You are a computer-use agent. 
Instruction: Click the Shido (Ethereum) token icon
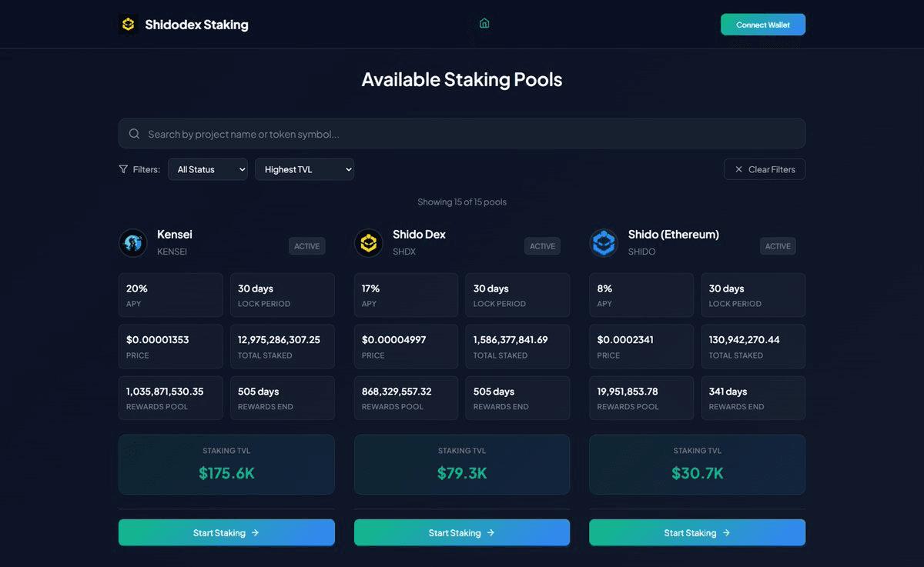point(604,243)
